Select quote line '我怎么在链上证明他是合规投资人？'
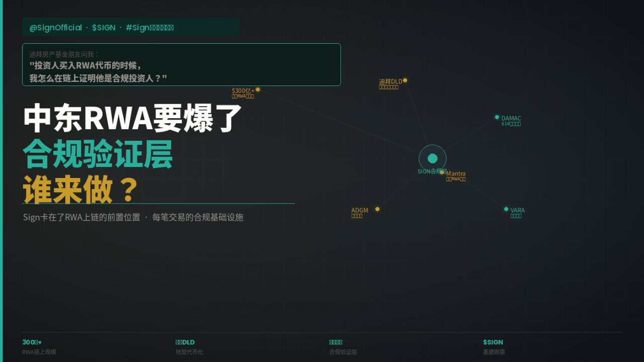The width and height of the screenshot is (644, 362). click(98, 78)
